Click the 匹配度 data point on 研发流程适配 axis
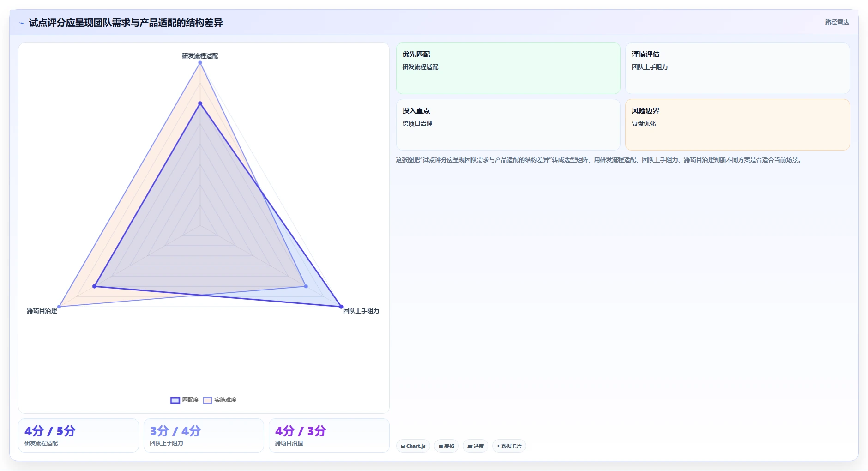 pos(200,103)
